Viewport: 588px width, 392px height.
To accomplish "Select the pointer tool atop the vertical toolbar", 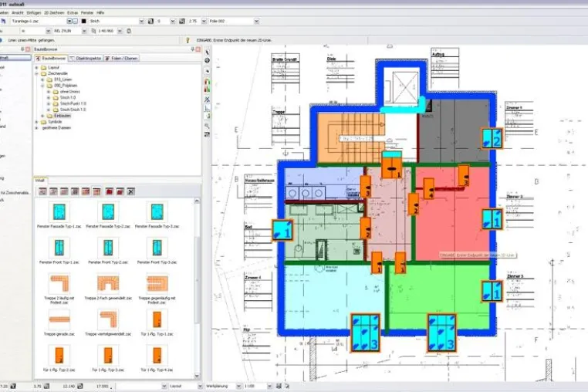I will 207,52.
